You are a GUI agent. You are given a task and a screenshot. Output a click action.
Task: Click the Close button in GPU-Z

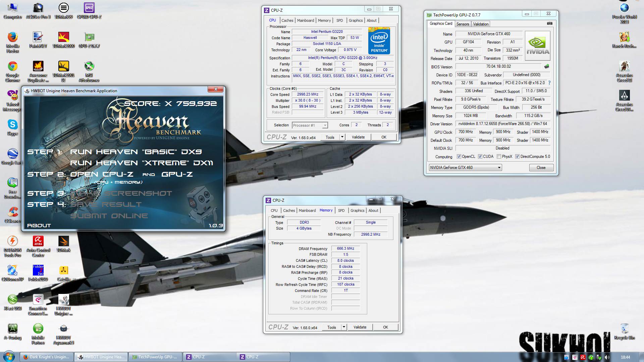click(541, 168)
